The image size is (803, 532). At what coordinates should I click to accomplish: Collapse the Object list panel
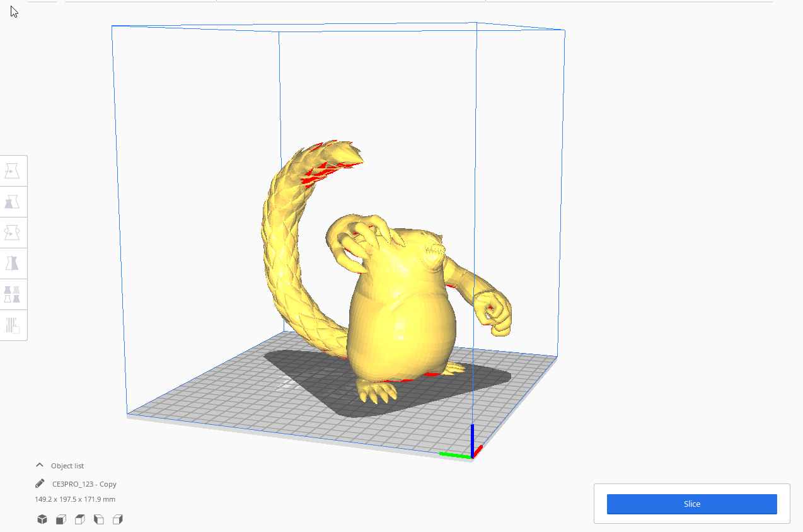coord(40,465)
